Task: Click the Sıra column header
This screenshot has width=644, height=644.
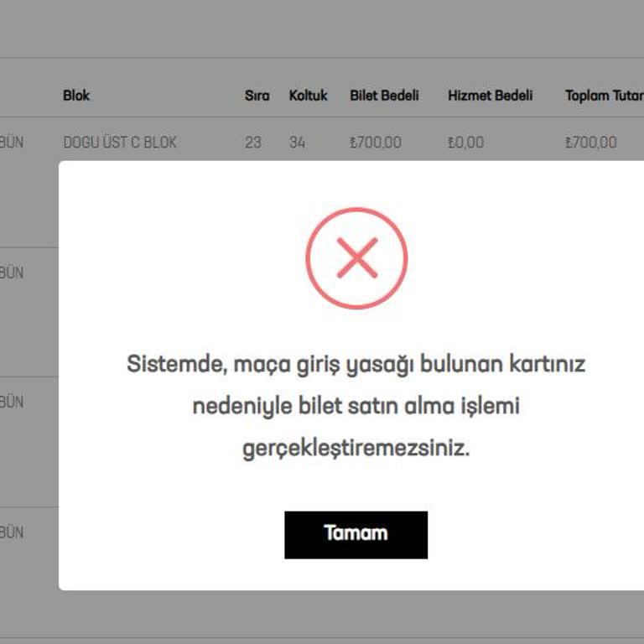Action: coord(257,96)
